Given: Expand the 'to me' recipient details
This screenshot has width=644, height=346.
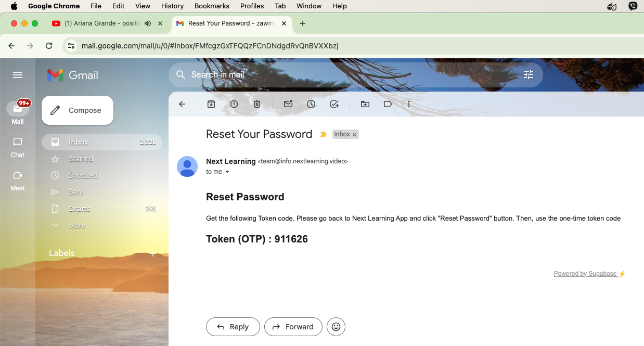Looking at the screenshot, I should pyautogui.click(x=227, y=172).
